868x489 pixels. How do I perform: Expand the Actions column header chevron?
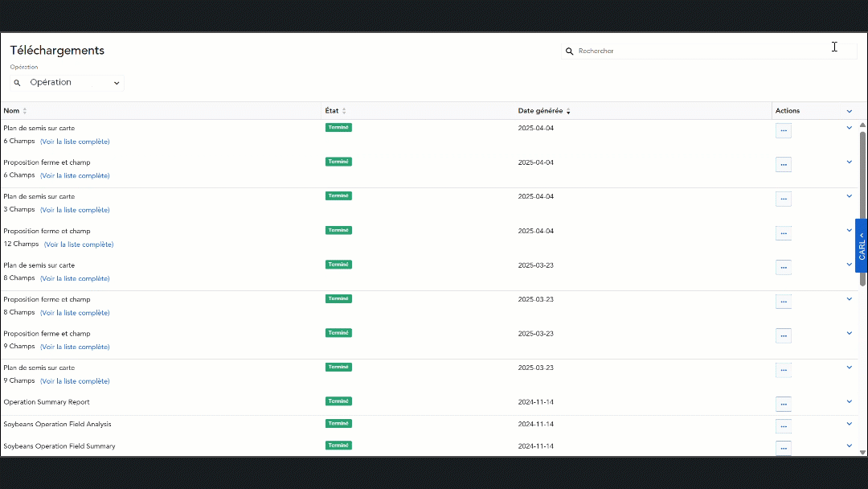[x=850, y=111]
